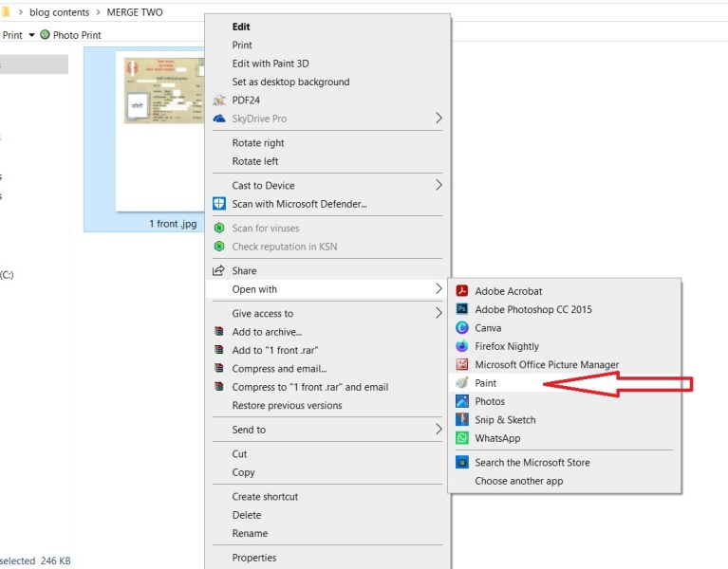Expand the Cast to Device submenu arrow
This screenshot has height=569, width=728.
(x=439, y=186)
